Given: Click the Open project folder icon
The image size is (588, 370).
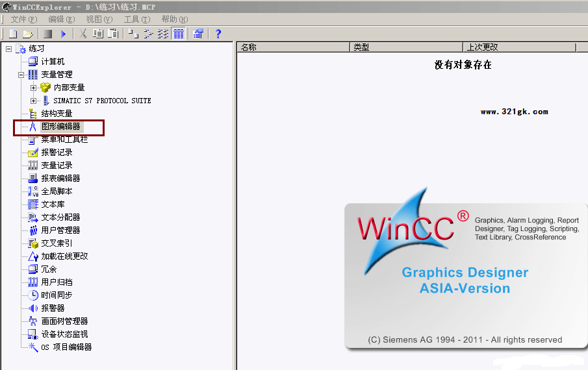Looking at the screenshot, I should pyautogui.click(x=28, y=34).
